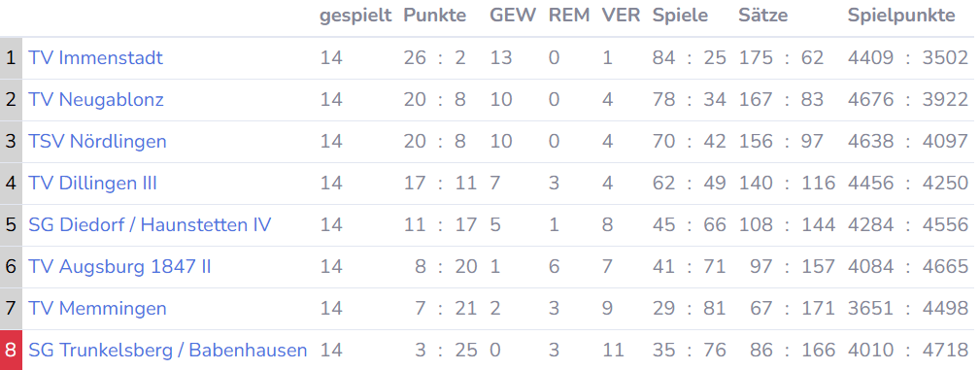Click the red rank 8 badge

[x=11, y=350]
